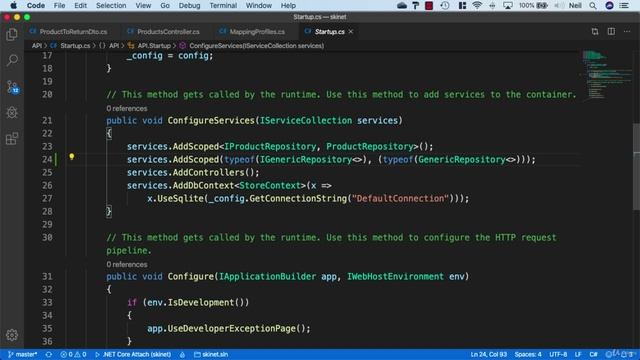The height and width of the screenshot is (360, 640).
Task: Click skinet.sln project in status bar
Action: (x=211, y=354)
